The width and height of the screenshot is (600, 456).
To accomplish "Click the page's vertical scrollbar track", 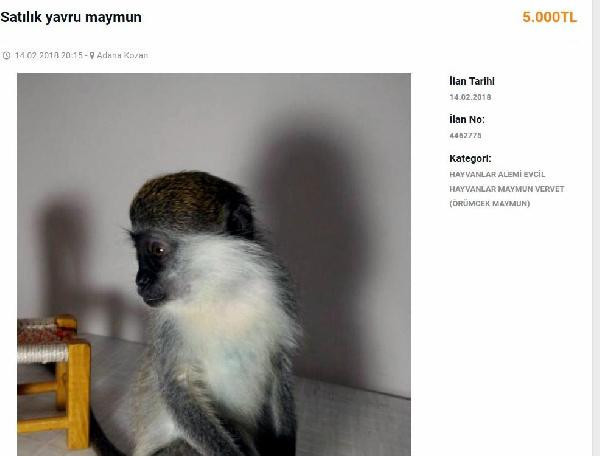I will [596, 228].
